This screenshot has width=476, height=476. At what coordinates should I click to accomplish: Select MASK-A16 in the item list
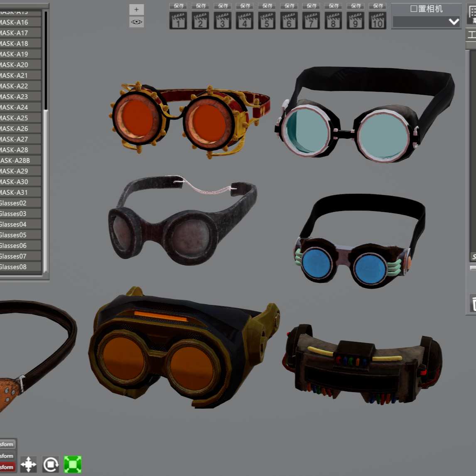(20, 22)
